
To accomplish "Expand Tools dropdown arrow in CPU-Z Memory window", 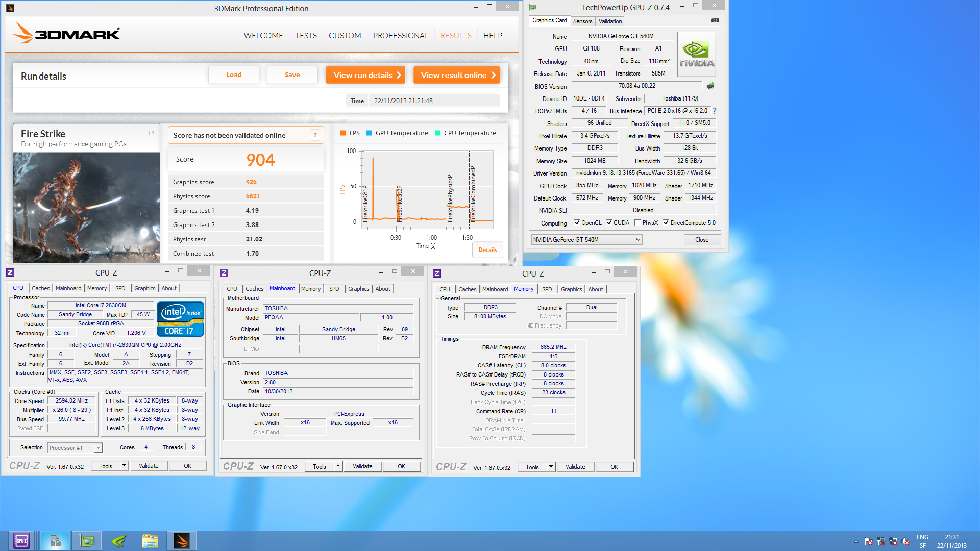I will (x=551, y=467).
